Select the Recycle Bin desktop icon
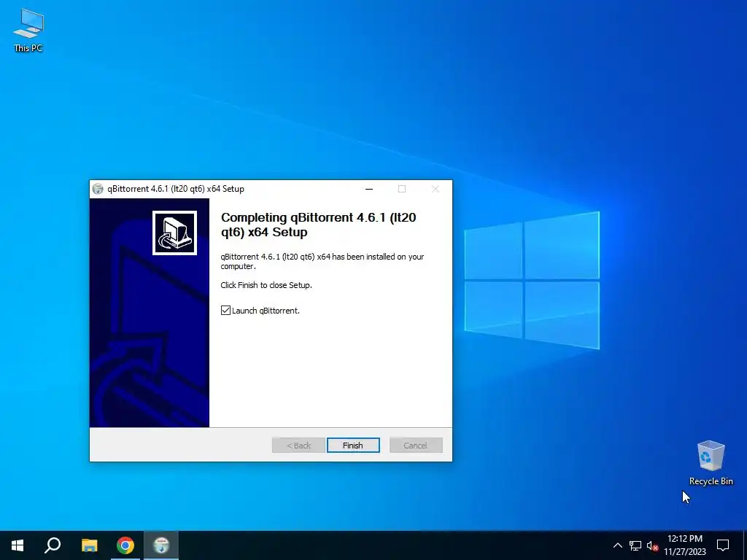This screenshot has width=747, height=560. click(711, 463)
